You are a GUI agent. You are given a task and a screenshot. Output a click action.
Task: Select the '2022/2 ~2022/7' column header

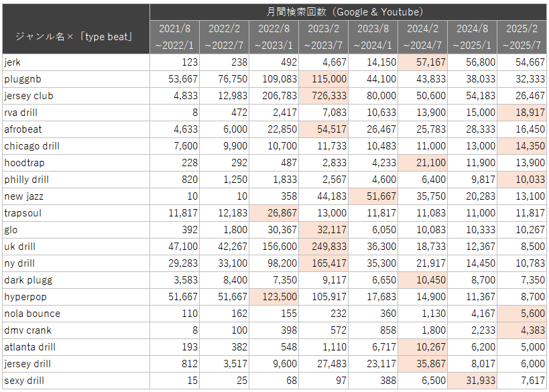pos(225,37)
